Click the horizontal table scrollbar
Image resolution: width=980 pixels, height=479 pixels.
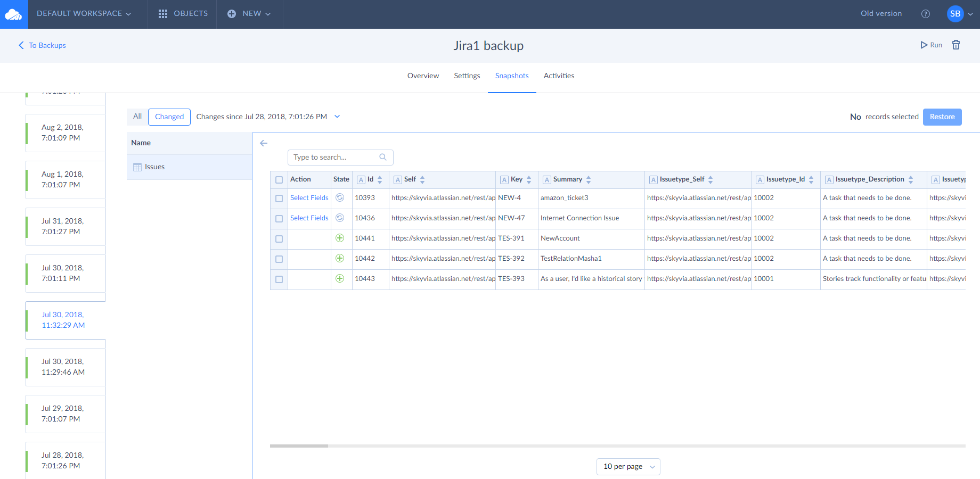(299, 446)
